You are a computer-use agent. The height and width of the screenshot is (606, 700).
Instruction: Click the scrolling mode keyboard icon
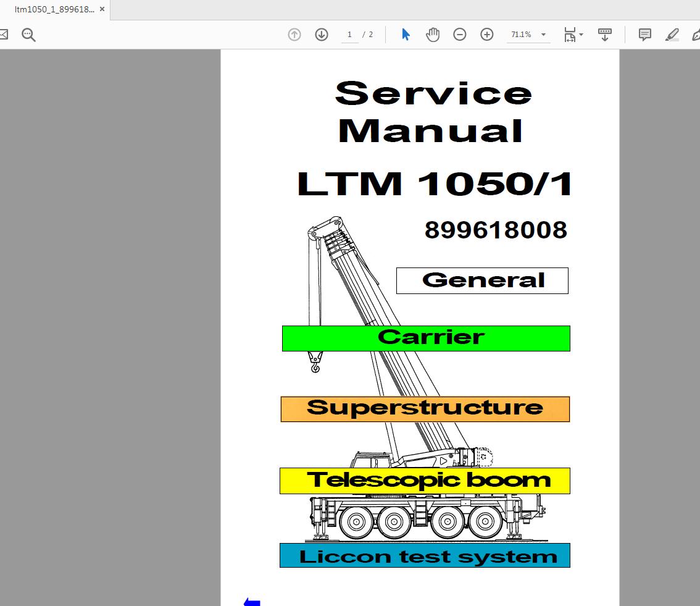click(605, 35)
